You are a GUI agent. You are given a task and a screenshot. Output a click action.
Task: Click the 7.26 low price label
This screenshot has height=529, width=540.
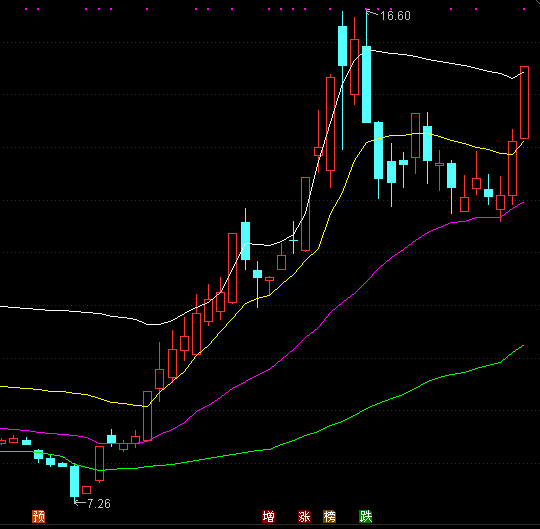click(x=98, y=504)
